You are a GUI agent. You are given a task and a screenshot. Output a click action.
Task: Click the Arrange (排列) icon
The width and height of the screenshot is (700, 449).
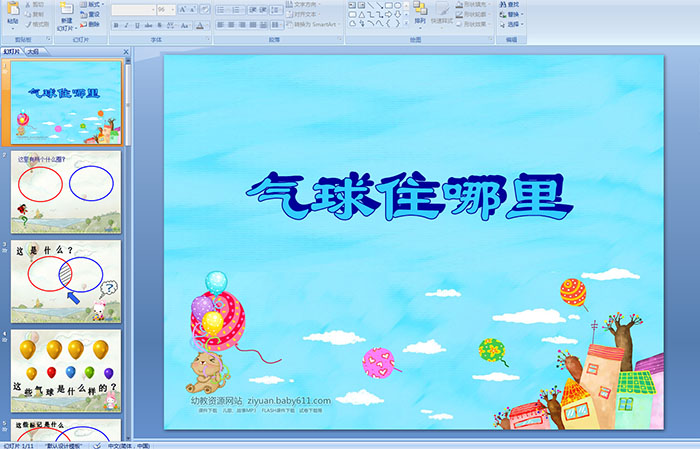419,10
